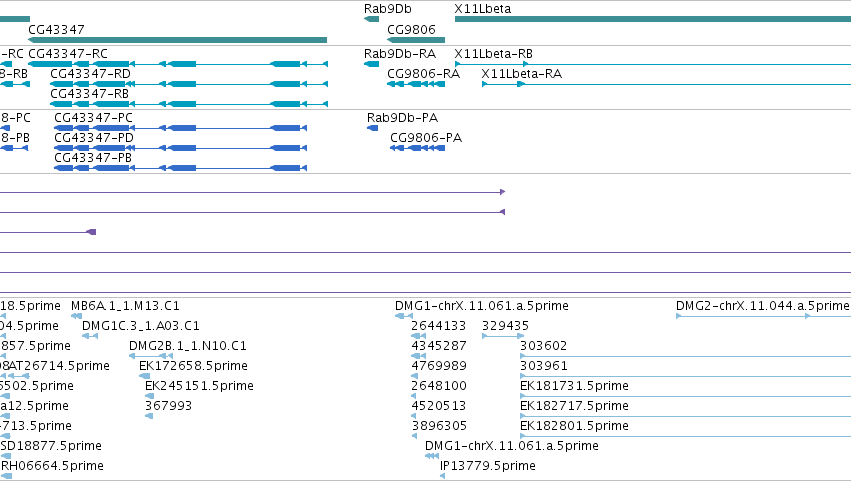The height and width of the screenshot is (481, 851).
Task: Click feature 367993
Action: pos(168,406)
